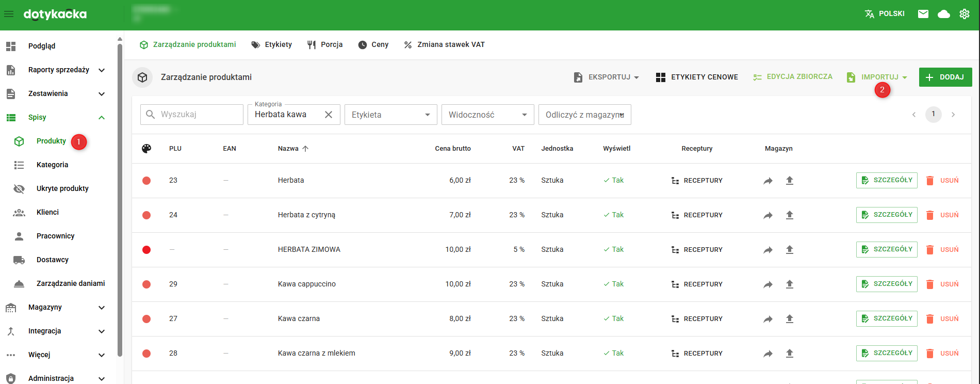The image size is (980, 384).
Task: Sort by Nazwa column arrow
Action: click(x=305, y=149)
